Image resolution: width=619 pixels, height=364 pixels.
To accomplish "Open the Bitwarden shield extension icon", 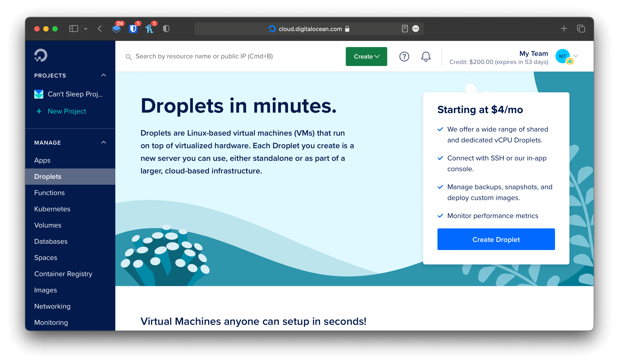I will click(x=133, y=29).
